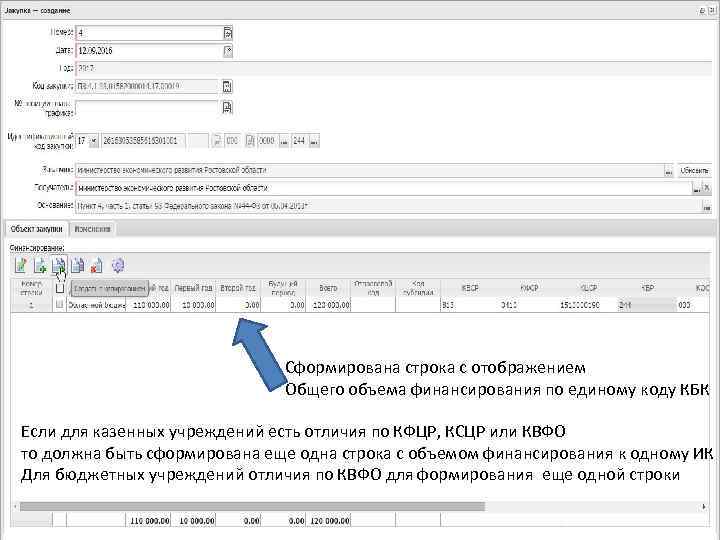This screenshot has height=540, width=720.
Task: Click the Код субсидии column header
Action: point(418,288)
